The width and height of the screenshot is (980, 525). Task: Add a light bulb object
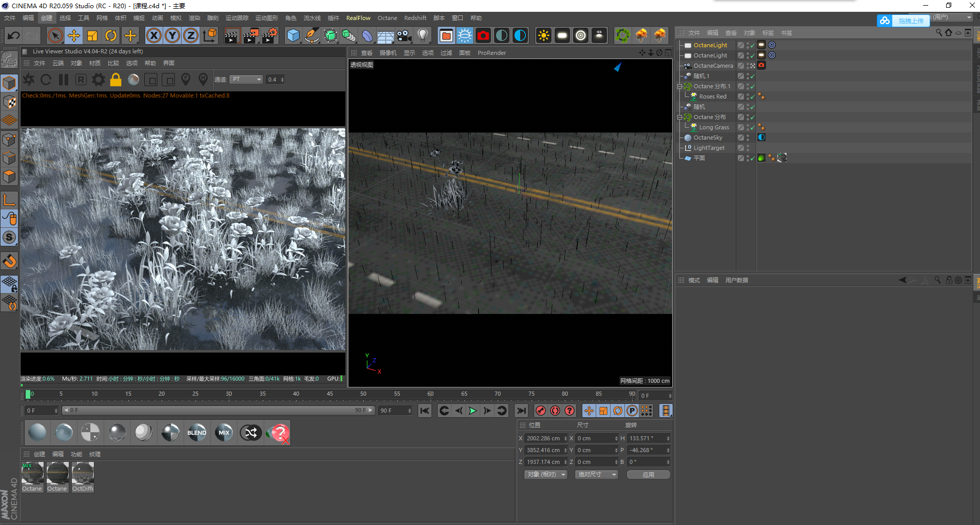pyautogui.click(x=423, y=35)
